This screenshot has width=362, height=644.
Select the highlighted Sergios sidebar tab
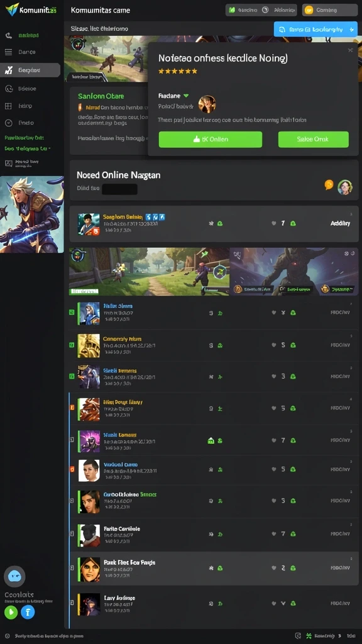[x=30, y=70]
